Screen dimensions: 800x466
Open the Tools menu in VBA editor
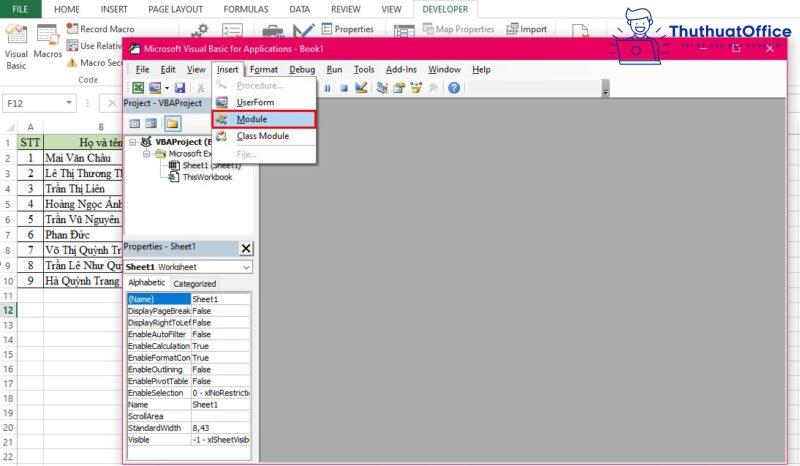coord(364,69)
